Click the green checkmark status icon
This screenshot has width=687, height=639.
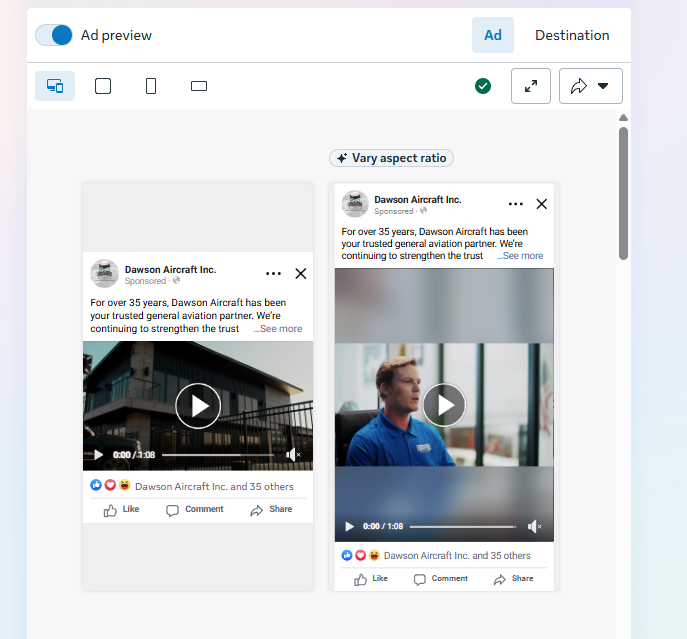(483, 86)
